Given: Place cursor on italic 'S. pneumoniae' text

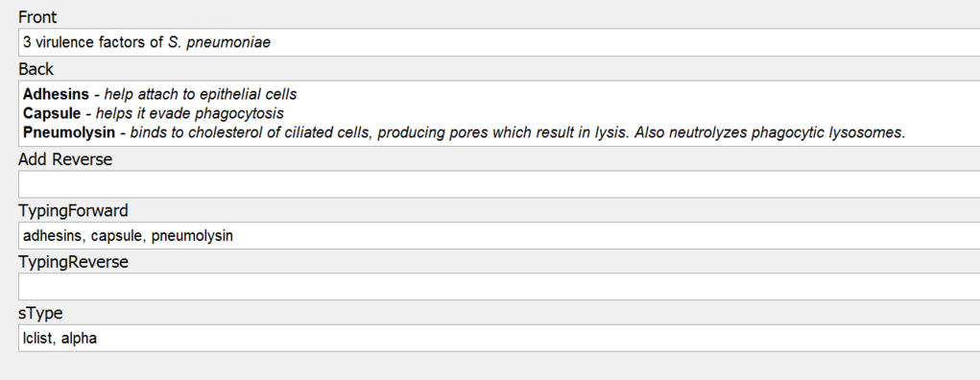Looking at the screenshot, I should pyautogui.click(x=220, y=42).
